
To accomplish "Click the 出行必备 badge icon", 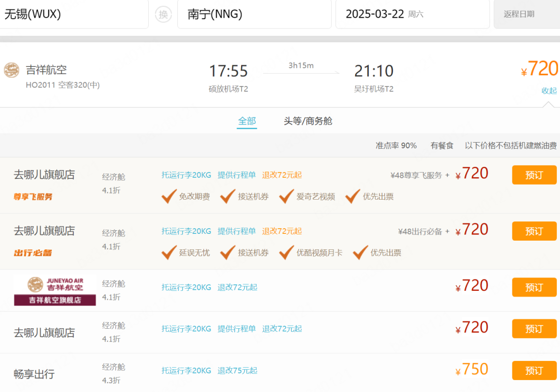I will pyautogui.click(x=33, y=253).
